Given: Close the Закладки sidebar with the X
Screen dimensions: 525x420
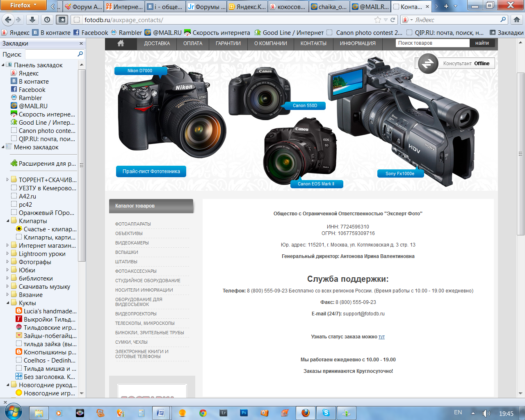Looking at the screenshot, I should point(81,43).
